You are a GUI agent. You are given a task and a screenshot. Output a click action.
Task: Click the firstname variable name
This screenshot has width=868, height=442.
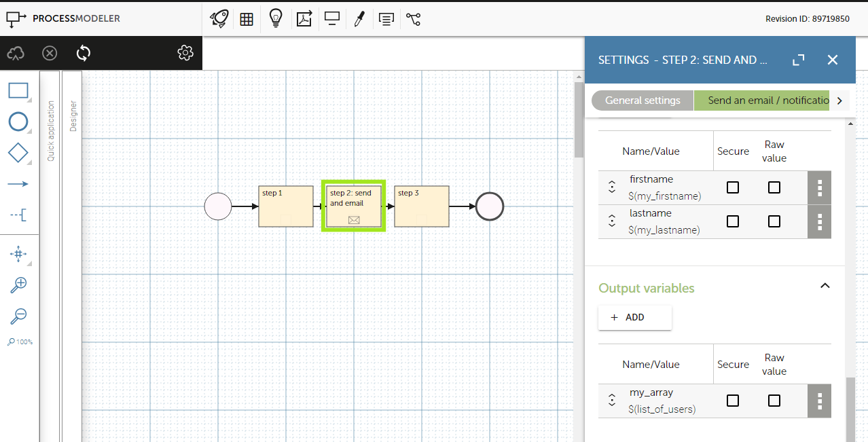[651, 179]
